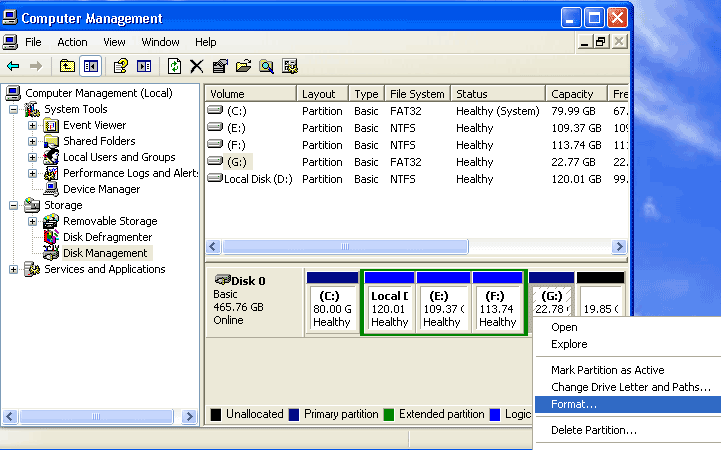Viewport: 721px width, 450px height.
Task: Choose Format... from context menu
Action: click(x=628, y=404)
